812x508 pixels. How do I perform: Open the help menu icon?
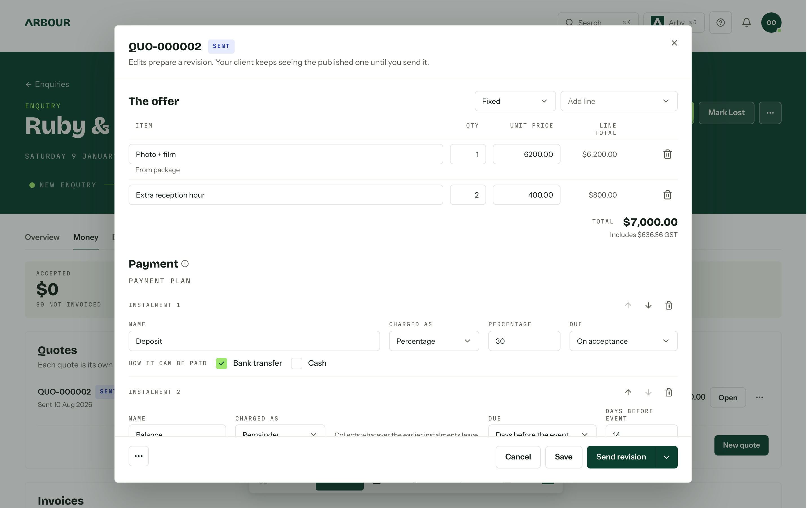pyautogui.click(x=720, y=23)
